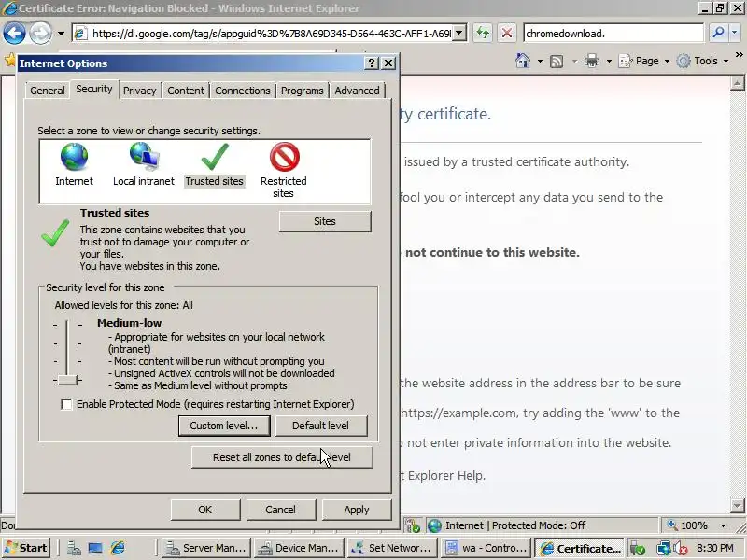Expand the Feeds button dropdown arrow
747x560 pixels.
[574, 62]
